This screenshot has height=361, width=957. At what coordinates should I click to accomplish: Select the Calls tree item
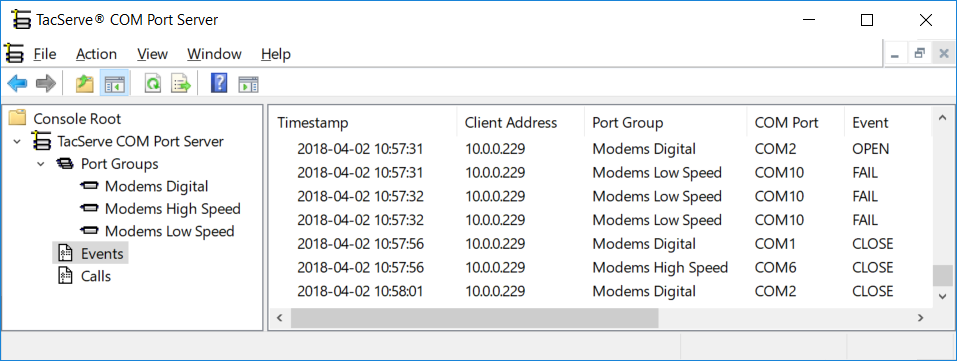[96, 276]
